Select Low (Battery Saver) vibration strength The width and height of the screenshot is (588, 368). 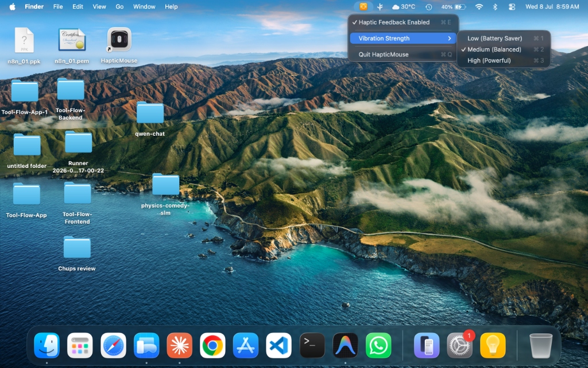[x=504, y=39]
